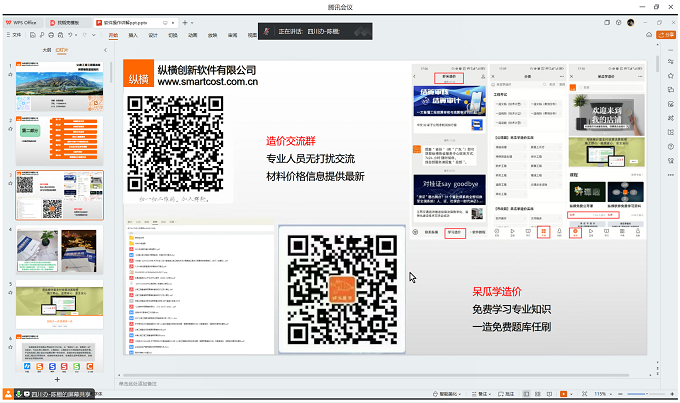Viewport: 680px width, 403px height.
Task: Click the cloud sync icon
Action: click(x=649, y=35)
